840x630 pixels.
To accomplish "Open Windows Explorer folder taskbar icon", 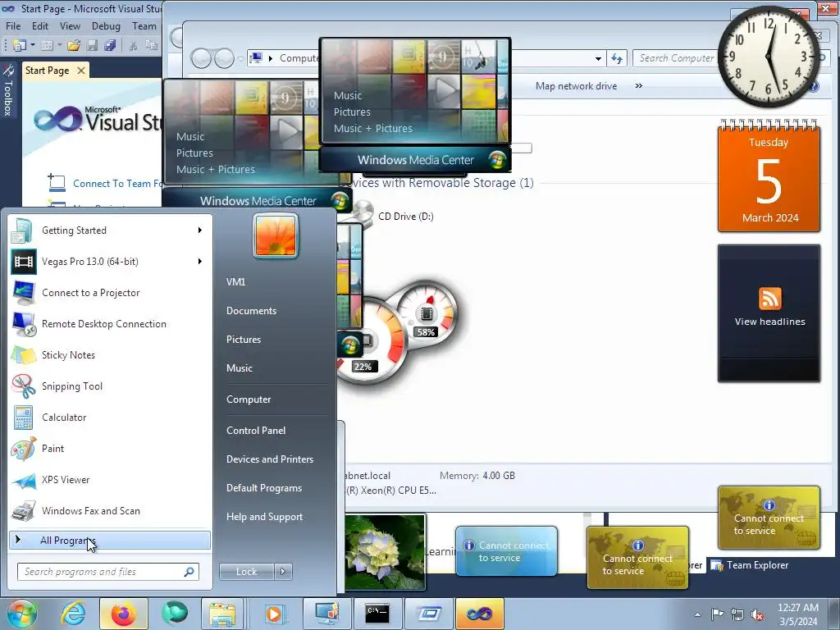I will click(222, 614).
